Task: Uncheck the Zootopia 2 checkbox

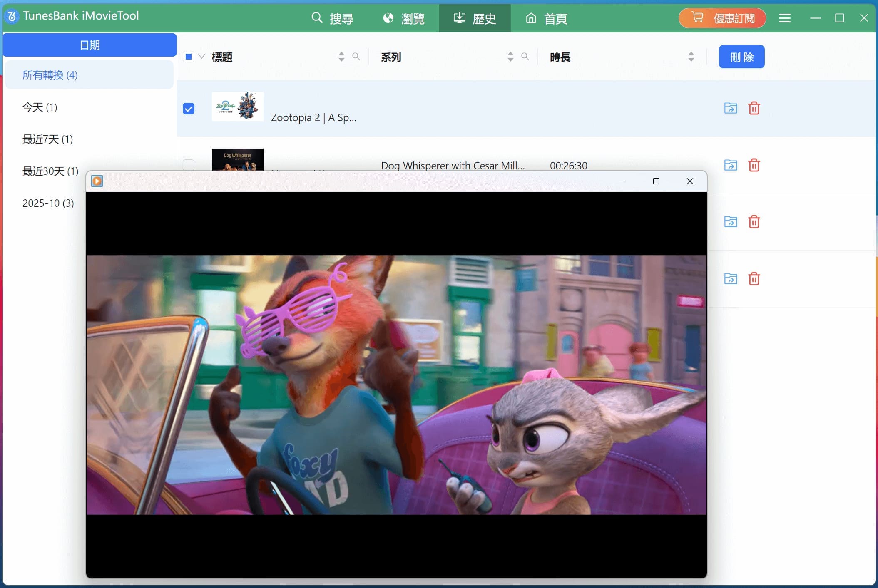Action: click(x=189, y=108)
